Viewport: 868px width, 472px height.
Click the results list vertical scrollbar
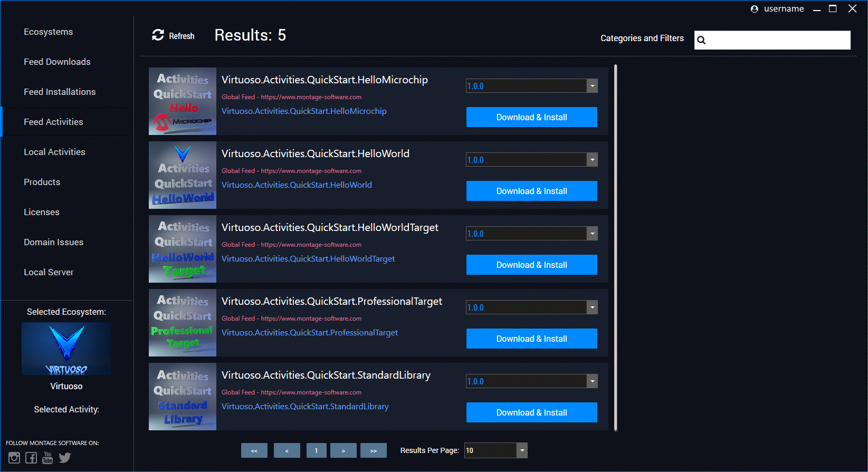click(x=616, y=248)
